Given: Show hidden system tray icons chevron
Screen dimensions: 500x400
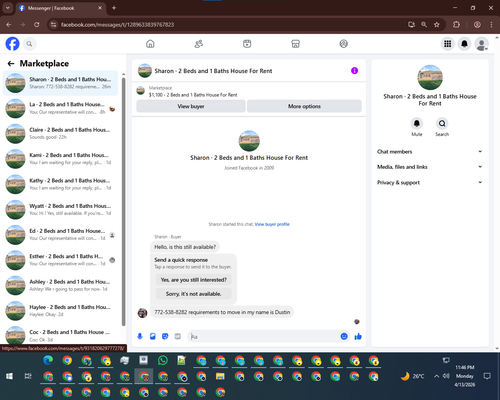Looking at the screenshot, I should 436,376.
